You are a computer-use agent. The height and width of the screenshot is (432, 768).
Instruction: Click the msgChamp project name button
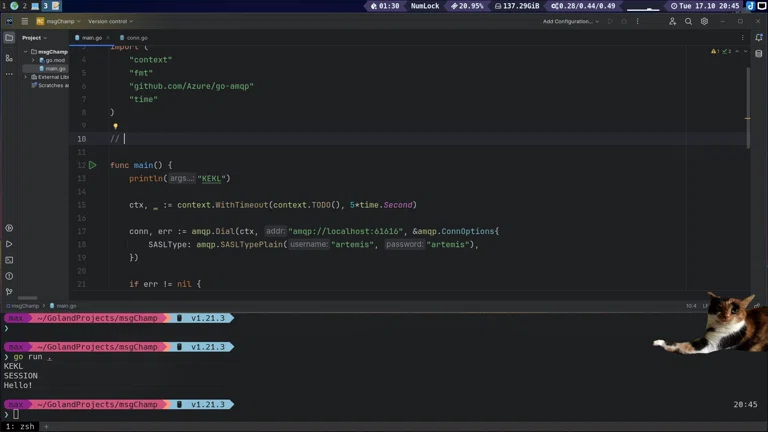click(58, 21)
